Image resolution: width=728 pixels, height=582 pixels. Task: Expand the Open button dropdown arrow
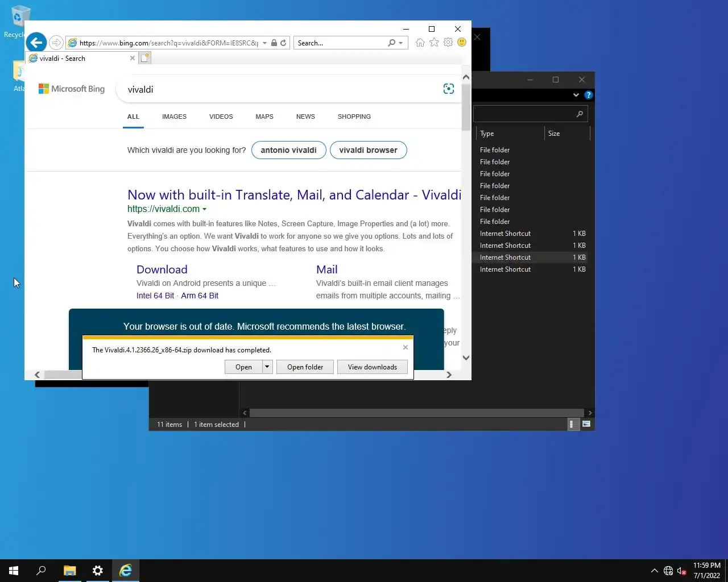tap(267, 367)
